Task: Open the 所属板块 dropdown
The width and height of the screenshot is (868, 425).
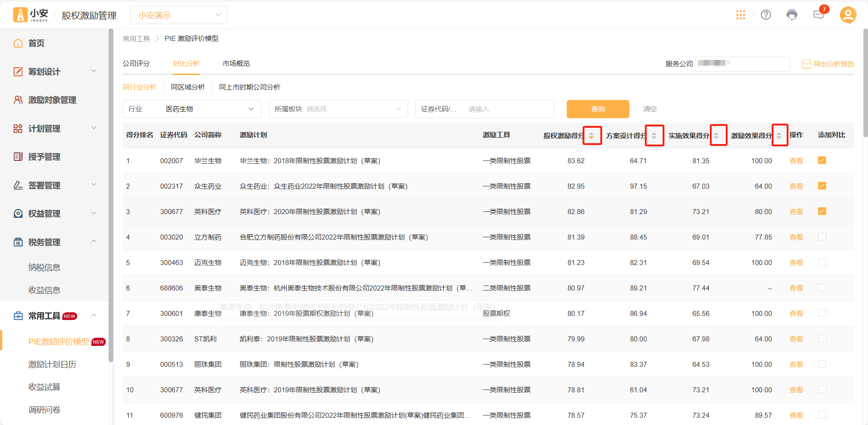Action: coord(339,109)
